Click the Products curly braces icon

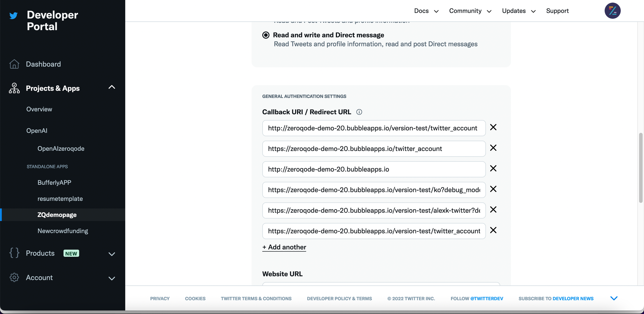click(x=14, y=253)
